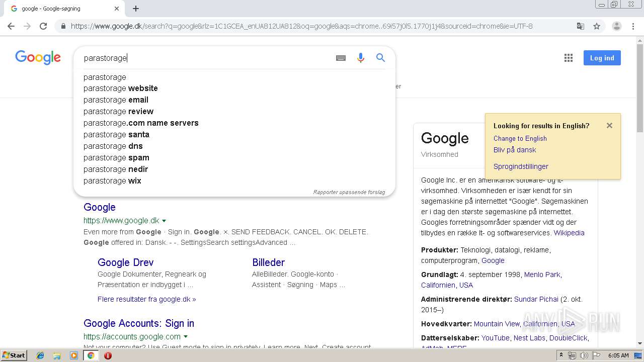Open the Chrome profile avatar

[617, 26]
